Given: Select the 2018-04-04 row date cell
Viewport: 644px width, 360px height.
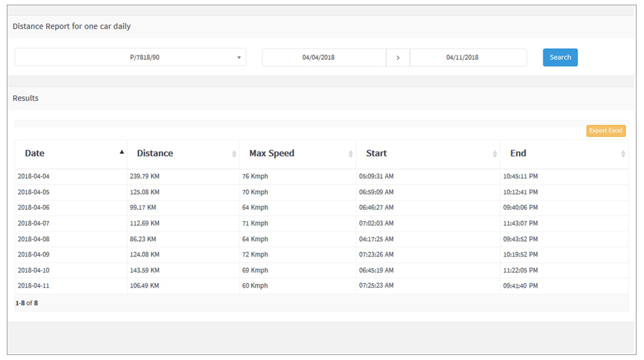Looking at the screenshot, I should coord(34,176).
